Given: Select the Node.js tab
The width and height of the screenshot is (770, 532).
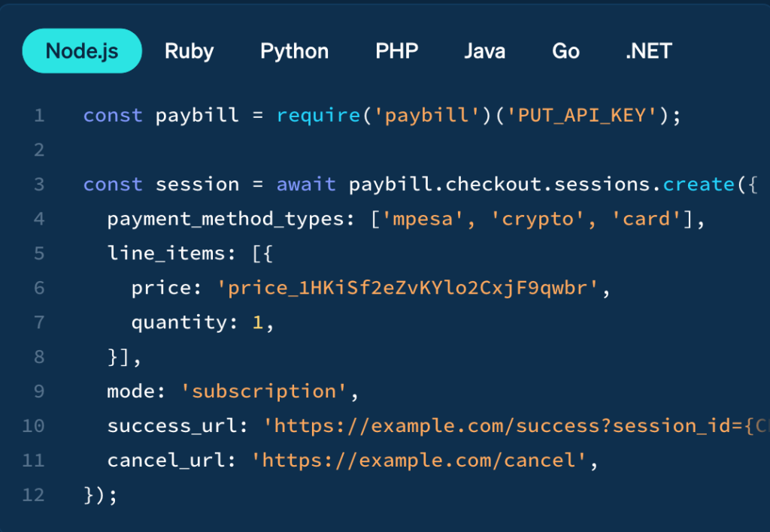Looking at the screenshot, I should point(82,51).
